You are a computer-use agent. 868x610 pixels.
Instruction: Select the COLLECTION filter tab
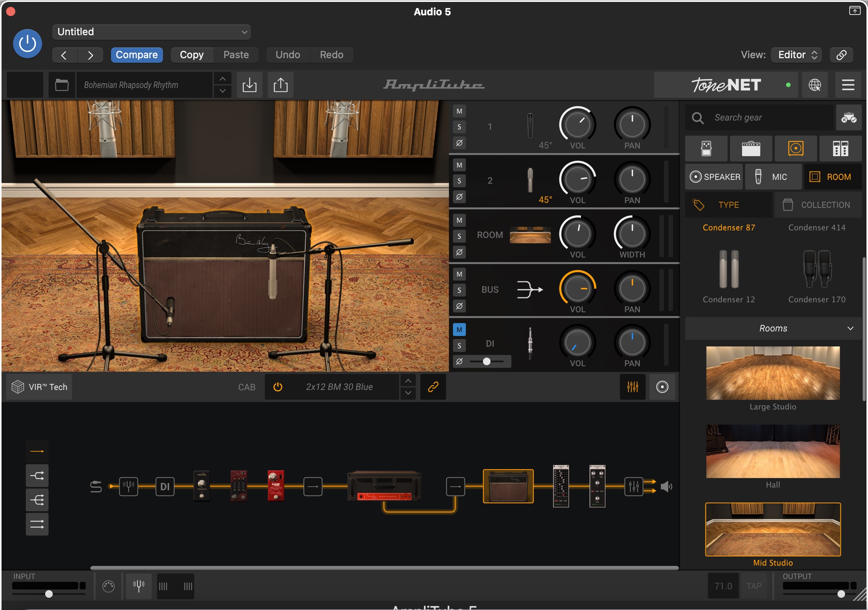pyautogui.click(x=818, y=205)
